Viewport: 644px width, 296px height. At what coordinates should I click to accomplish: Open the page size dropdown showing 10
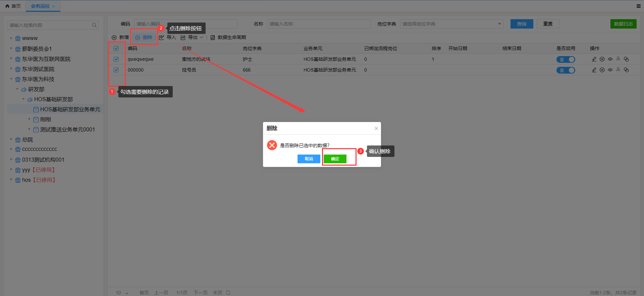pos(122,293)
